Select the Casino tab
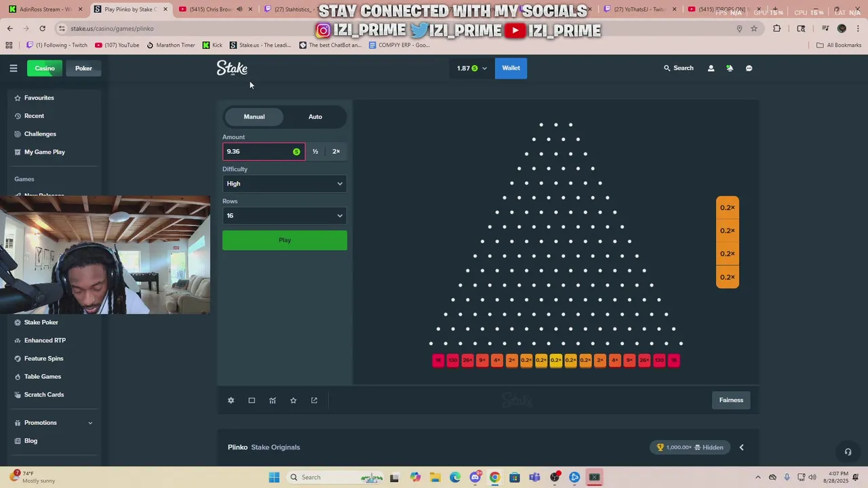 (45, 68)
